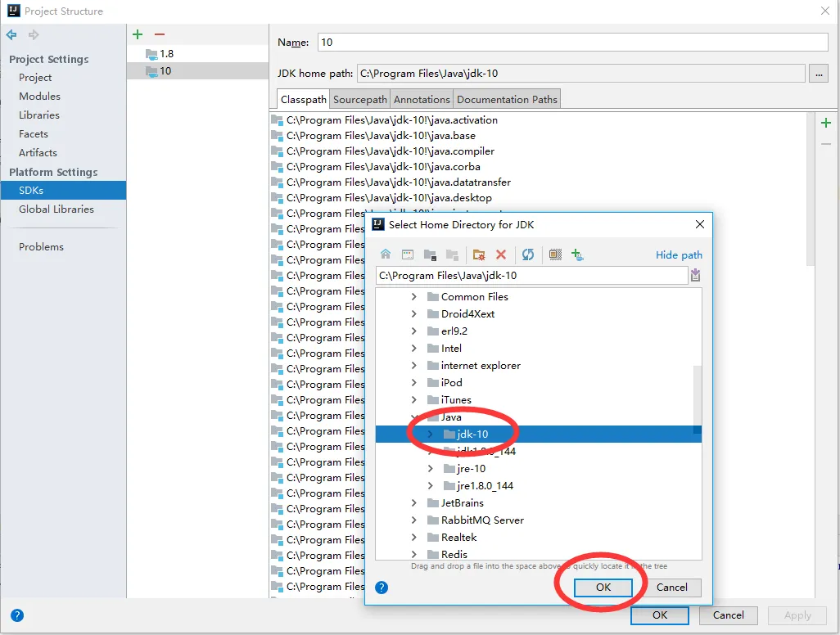Click the SDK Name input field
Screen dimensions: 840x635
572,43
